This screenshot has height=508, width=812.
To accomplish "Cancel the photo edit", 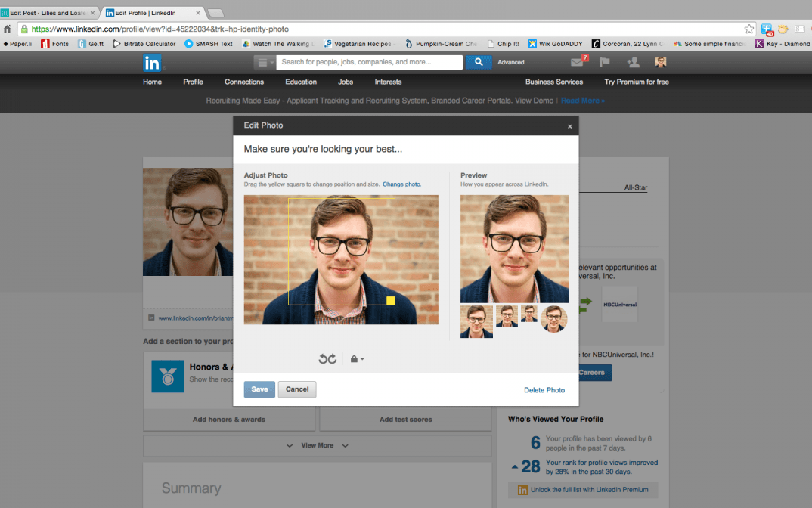I will (x=296, y=389).
